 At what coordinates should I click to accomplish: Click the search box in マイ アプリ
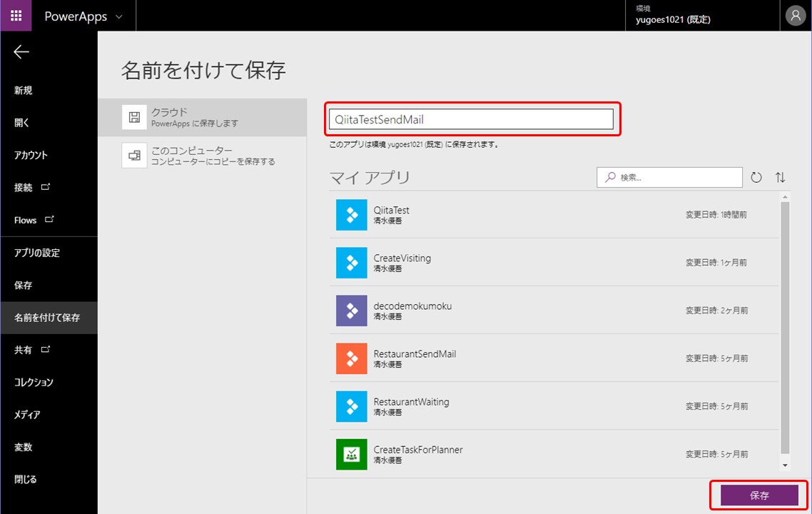point(669,177)
